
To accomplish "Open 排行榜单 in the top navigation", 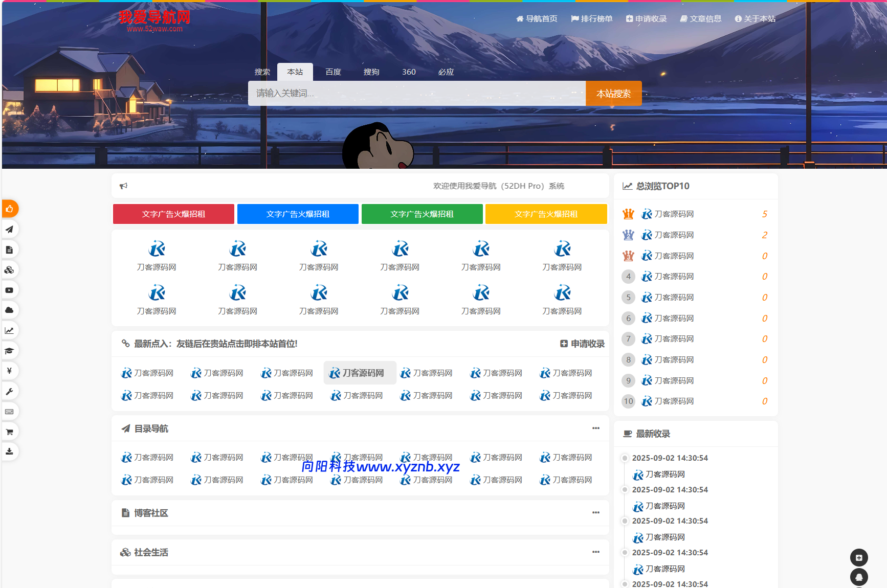I will (x=592, y=19).
